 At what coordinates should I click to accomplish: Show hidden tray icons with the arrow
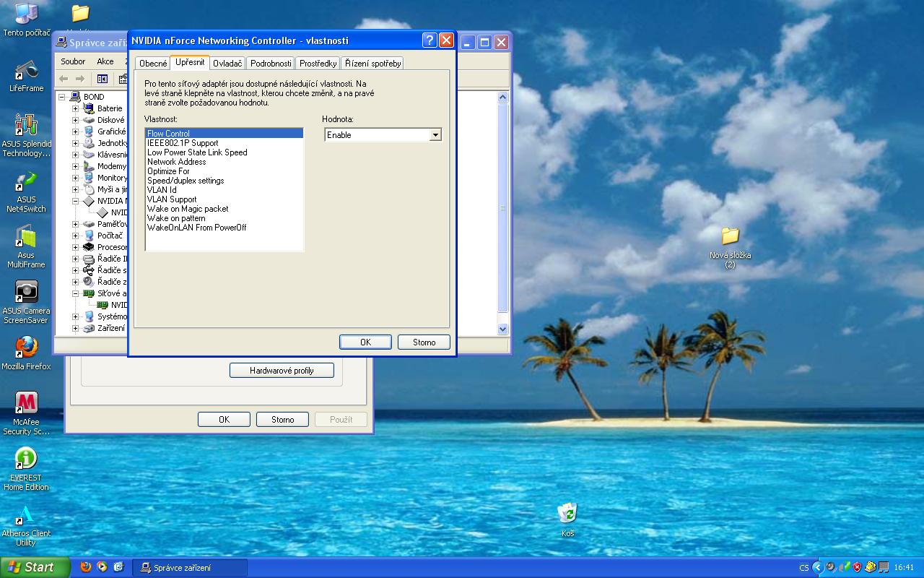[818, 567]
